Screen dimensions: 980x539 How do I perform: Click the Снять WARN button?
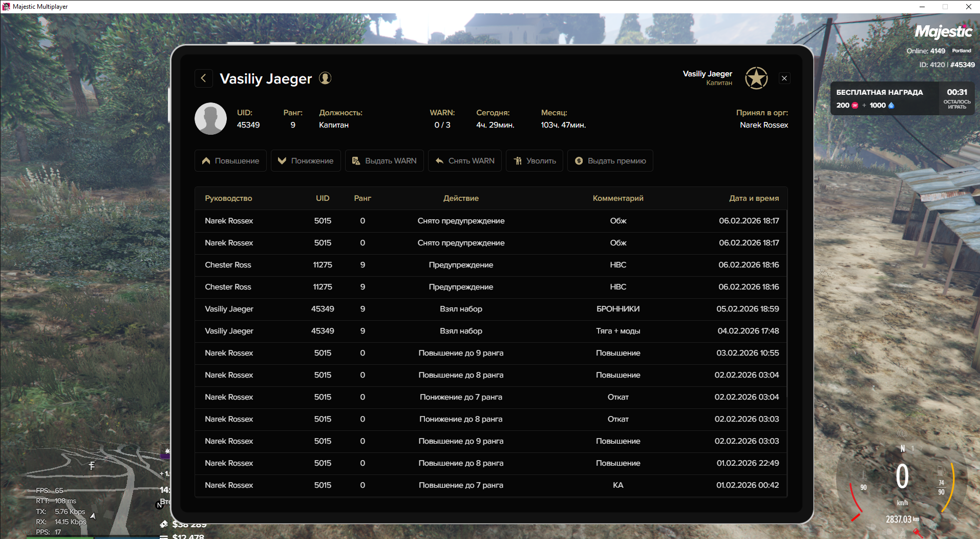(464, 161)
